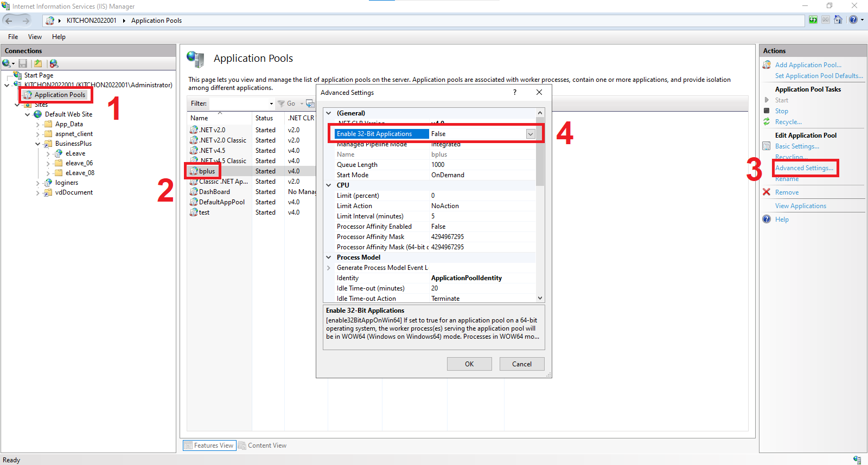Select the .NET v2.0 application pool
Image resolution: width=868 pixels, height=465 pixels.
pos(212,130)
